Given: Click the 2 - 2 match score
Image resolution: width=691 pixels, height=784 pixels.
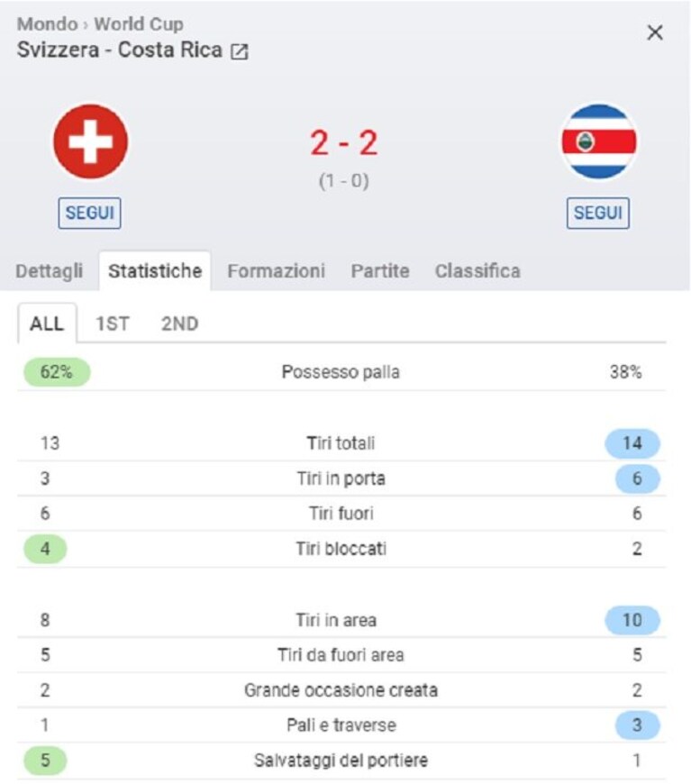Looking at the screenshot, I should pos(344,143).
